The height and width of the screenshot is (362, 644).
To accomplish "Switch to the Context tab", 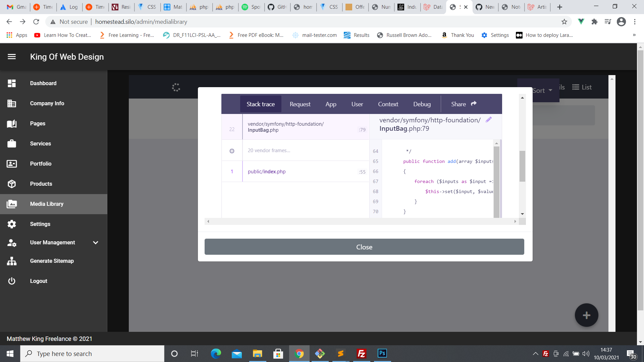I will [388, 104].
